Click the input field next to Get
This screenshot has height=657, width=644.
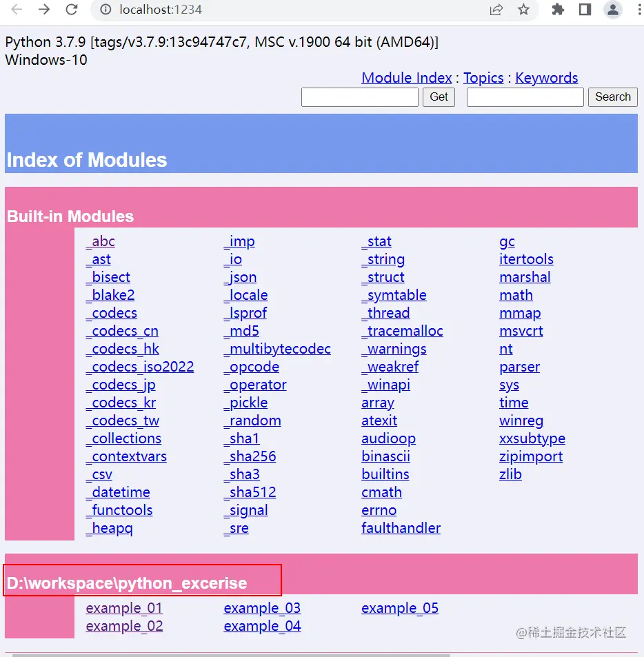pyautogui.click(x=359, y=97)
